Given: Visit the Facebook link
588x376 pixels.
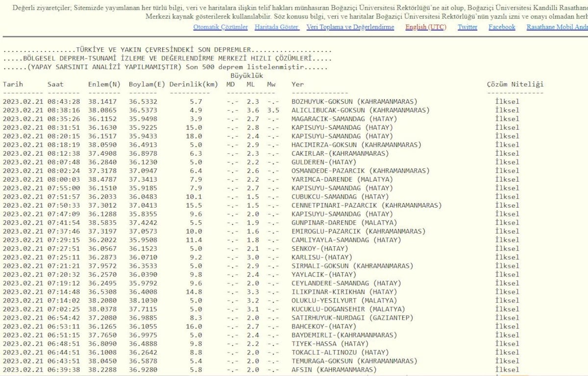Looking at the screenshot, I should click(502, 27).
